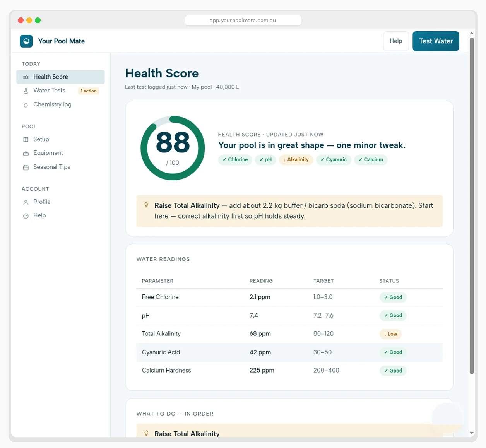Click the Good badge in Free Chlorine row
Image resolution: width=486 pixels, height=448 pixels.
[393, 297]
